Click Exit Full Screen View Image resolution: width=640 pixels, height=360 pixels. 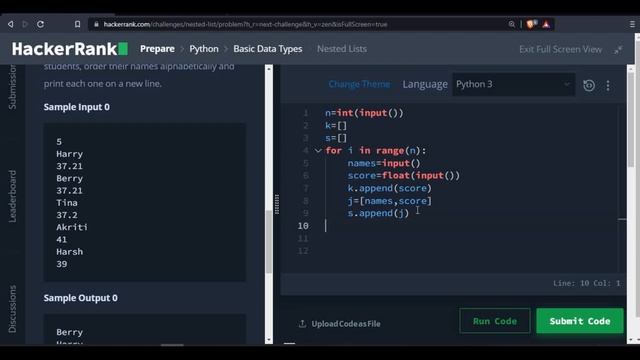point(560,49)
